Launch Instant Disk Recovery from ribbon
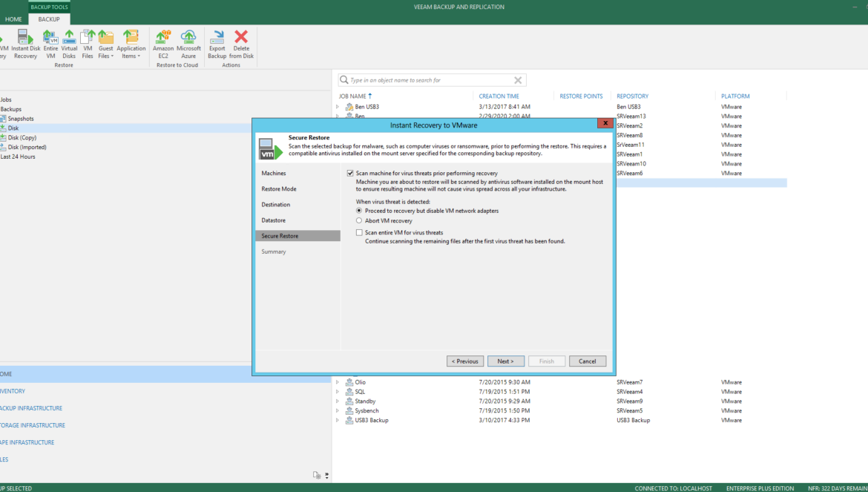The width and height of the screenshot is (868, 492). 25,45
